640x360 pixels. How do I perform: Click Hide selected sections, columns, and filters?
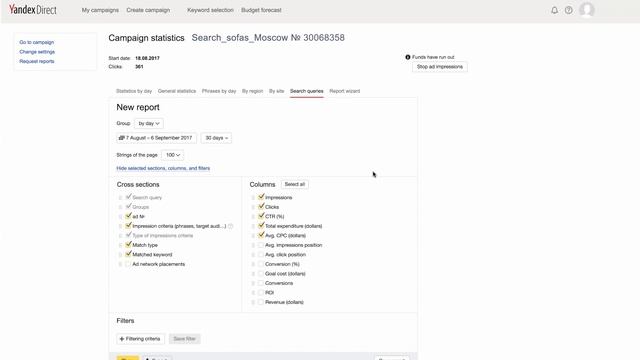pos(163,168)
